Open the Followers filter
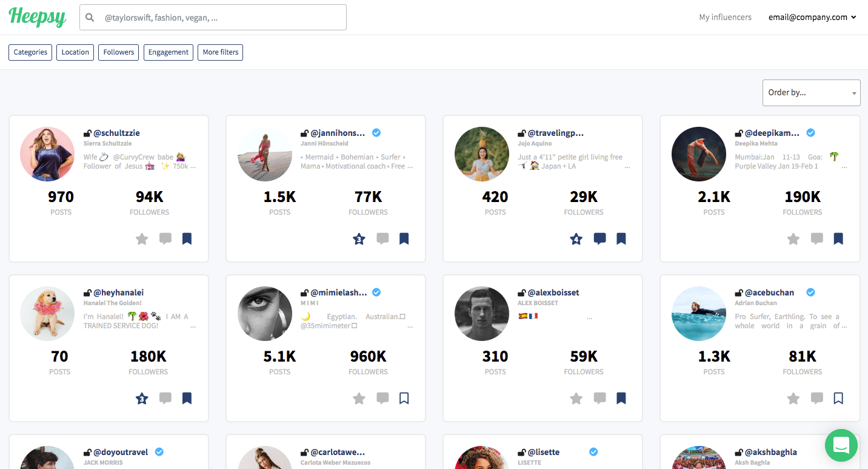Viewport: 868px width, 469px height. [x=119, y=52]
